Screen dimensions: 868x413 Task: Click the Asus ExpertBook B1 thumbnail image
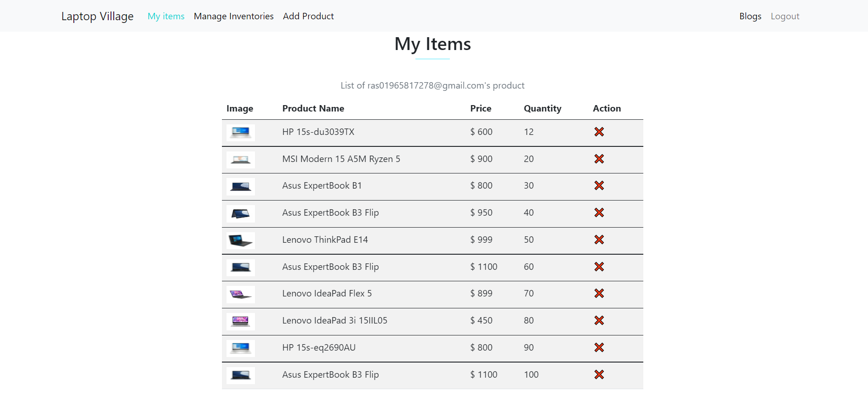241,186
